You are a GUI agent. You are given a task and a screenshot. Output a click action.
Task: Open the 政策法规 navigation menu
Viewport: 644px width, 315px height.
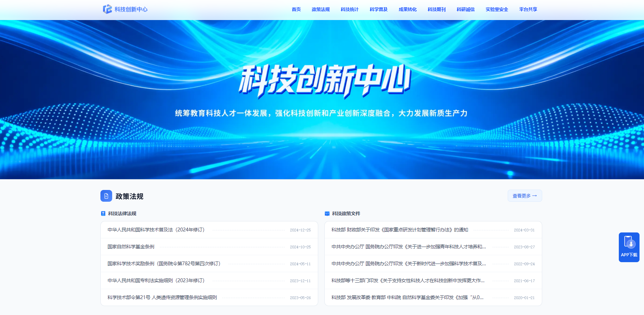(321, 9)
